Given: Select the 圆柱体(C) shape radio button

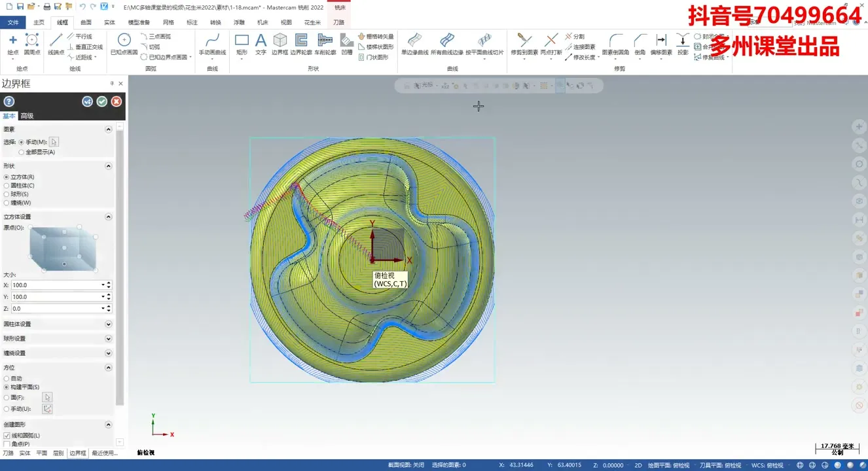Looking at the screenshot, I should coord(7,186).
